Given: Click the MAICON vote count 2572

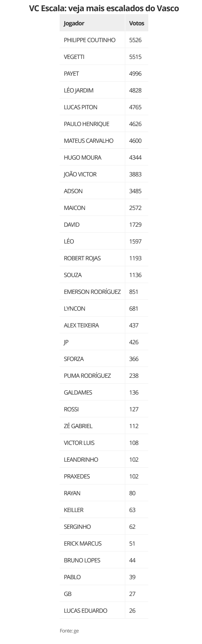Looking at the screenshot, I should point(135,208).
